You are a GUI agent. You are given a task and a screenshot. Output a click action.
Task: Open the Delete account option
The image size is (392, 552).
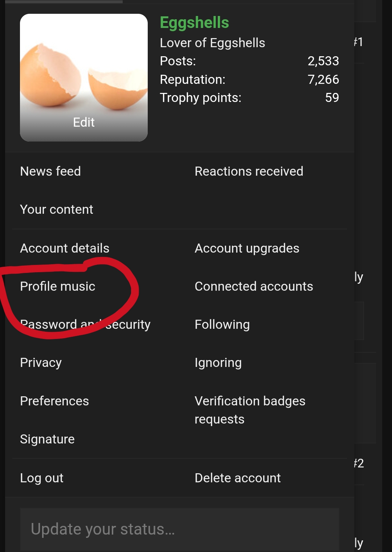click(x=237, y=478)
